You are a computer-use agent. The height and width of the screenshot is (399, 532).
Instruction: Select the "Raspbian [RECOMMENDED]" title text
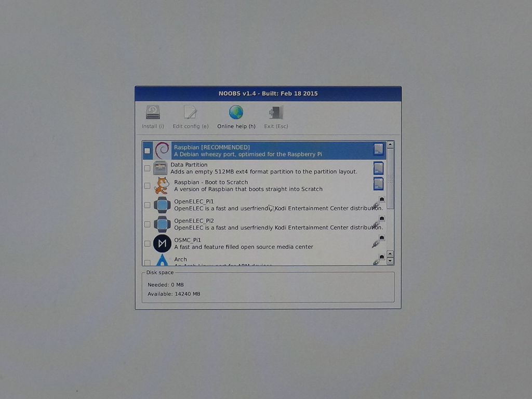click(212, 147)
